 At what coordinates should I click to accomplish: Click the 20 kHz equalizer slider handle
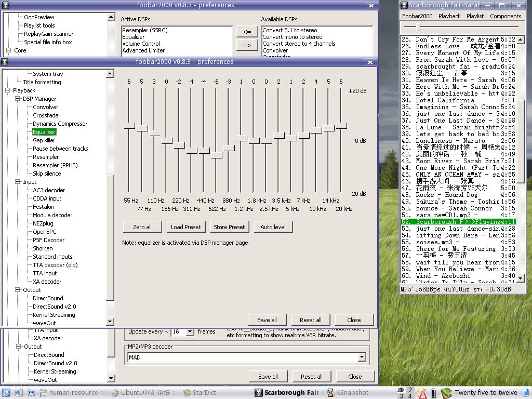pyautogui.click(x=341, y=126)
